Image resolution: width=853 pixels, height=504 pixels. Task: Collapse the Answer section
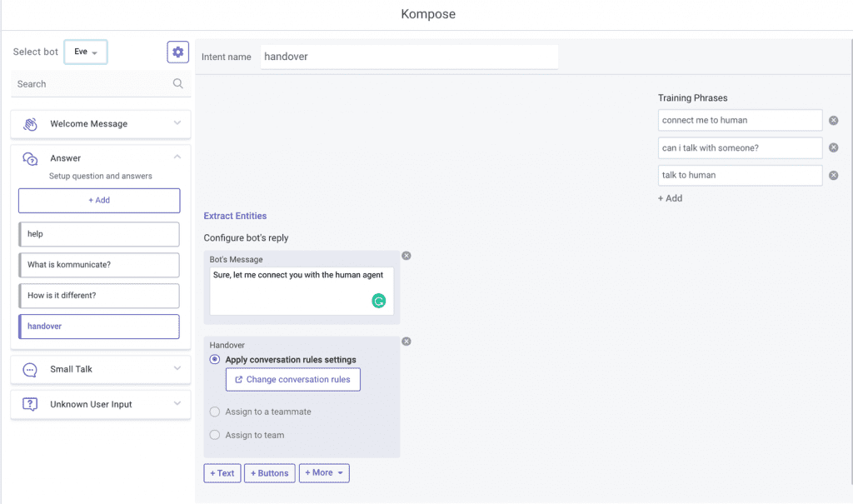(177, 157)
